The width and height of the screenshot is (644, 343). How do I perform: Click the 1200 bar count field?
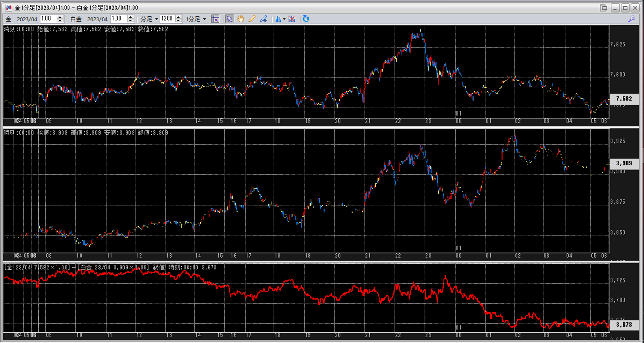(167, 19)
